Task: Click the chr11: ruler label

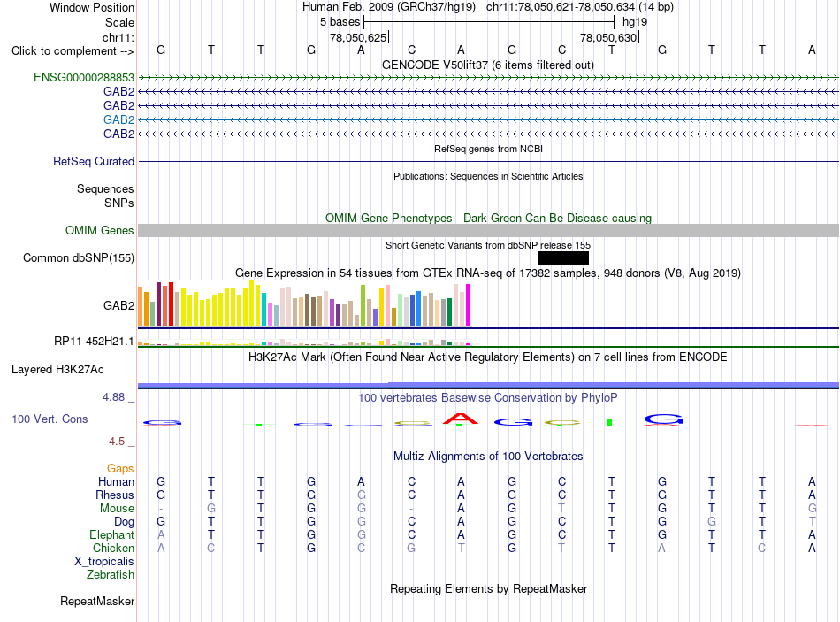Action: pyautogui.click(x=118, y=37)
